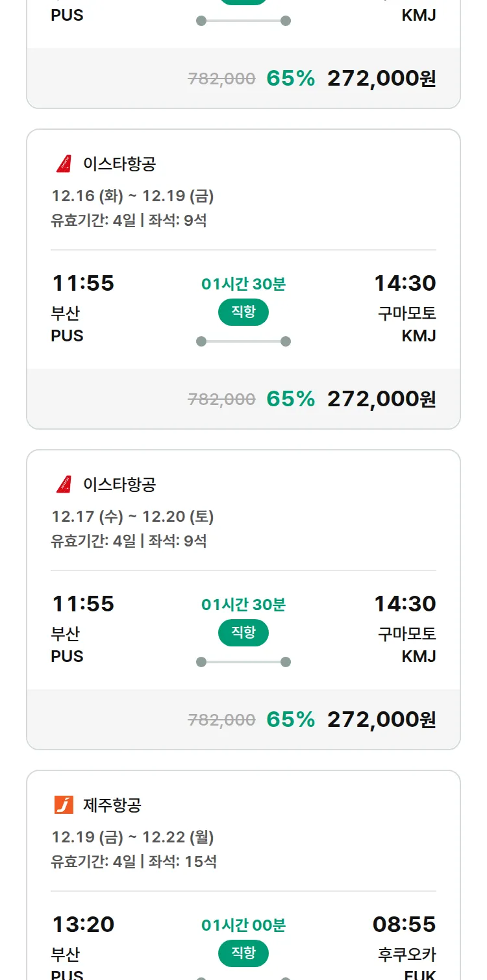Click the 제주항공 airline name

(x=112, y=805)
